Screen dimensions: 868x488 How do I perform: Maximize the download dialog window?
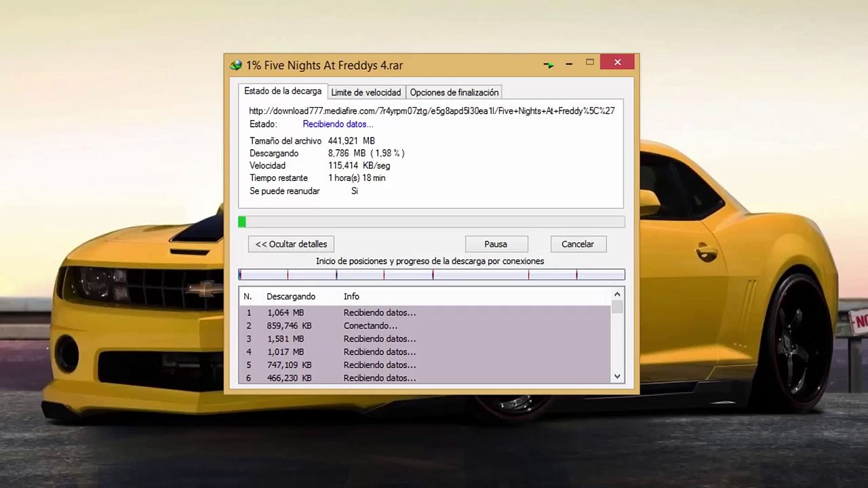click(590, 63)
